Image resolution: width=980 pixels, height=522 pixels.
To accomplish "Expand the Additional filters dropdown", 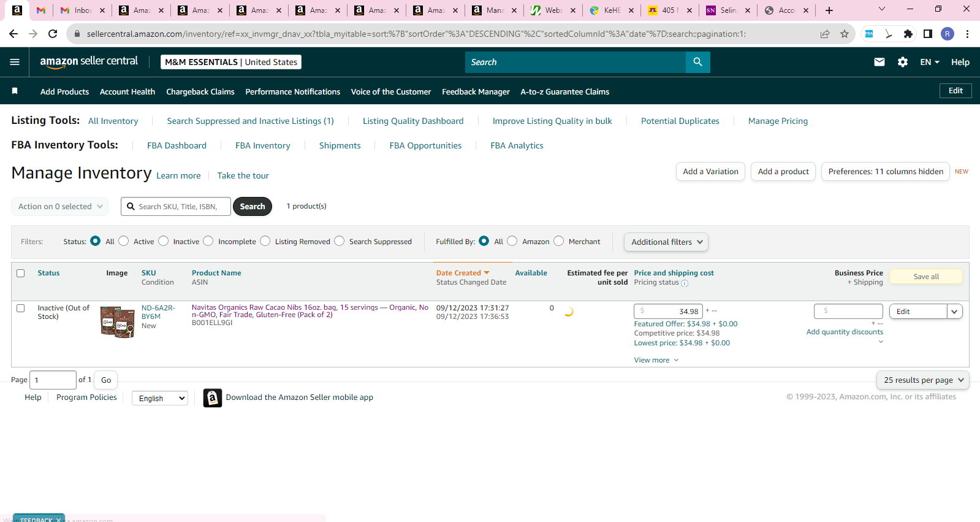I will point(666,242).
